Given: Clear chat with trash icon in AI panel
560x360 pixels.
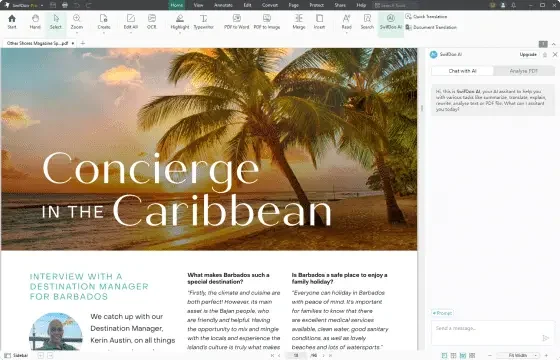Looking at the screenshot, I should click(x=545, y=55).
